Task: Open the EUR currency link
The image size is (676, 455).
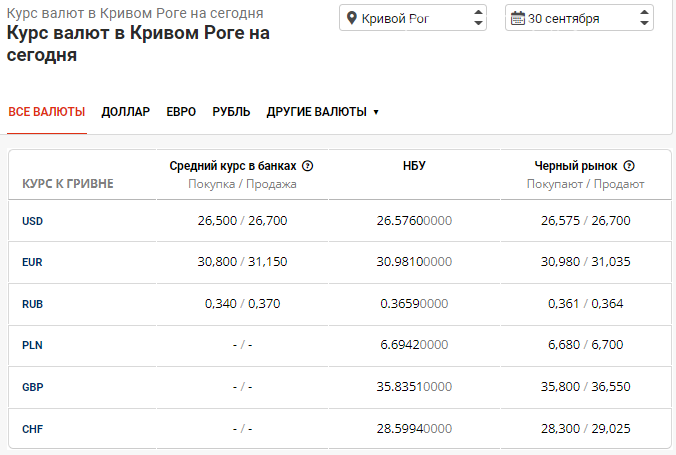Action: coord(33,262)
